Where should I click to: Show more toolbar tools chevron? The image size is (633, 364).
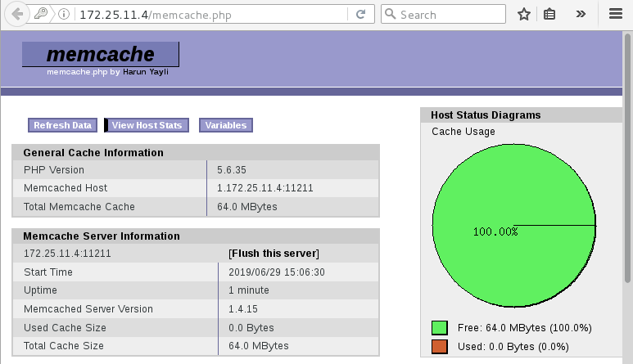(581, 14)
